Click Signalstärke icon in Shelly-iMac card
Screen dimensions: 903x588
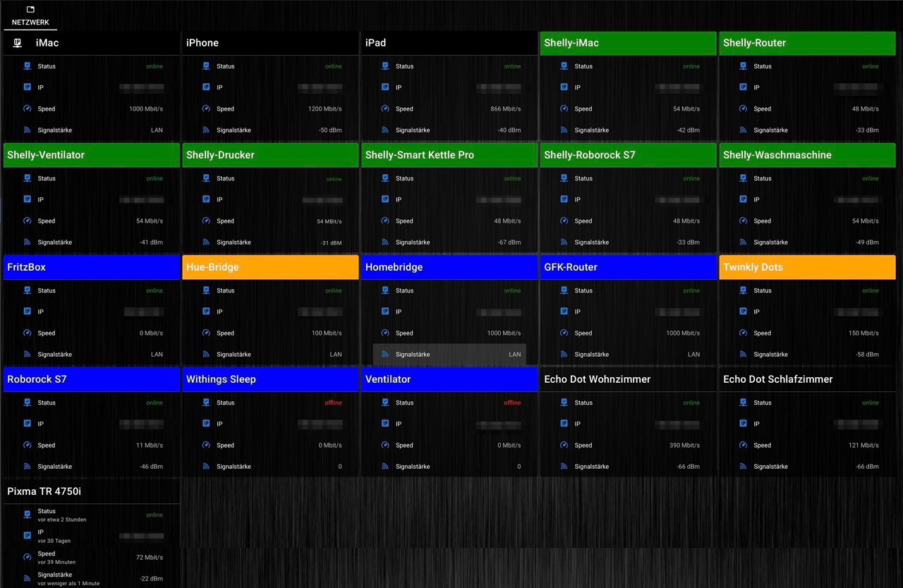coord(564,130)
